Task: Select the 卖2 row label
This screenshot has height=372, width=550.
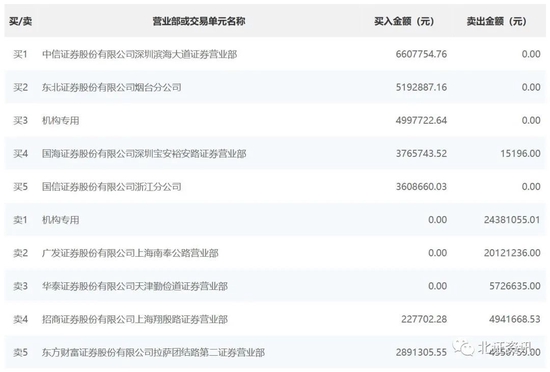Action: point(20,253)
